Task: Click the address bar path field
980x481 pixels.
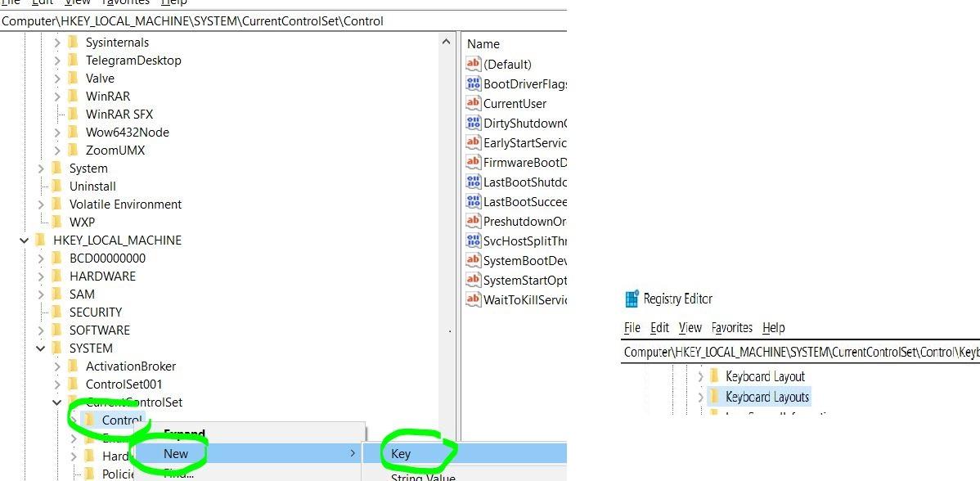Action: click(283, 21)
